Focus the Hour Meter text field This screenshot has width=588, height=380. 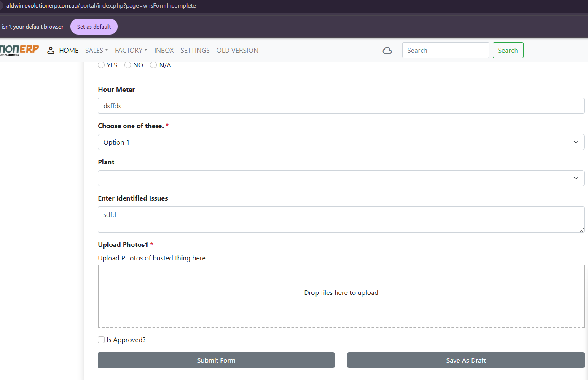341,106
